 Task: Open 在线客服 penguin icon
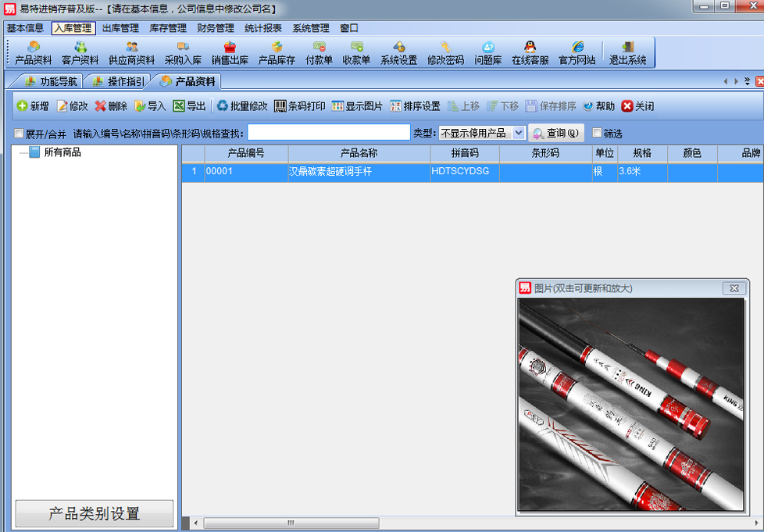tap(530, 52)
